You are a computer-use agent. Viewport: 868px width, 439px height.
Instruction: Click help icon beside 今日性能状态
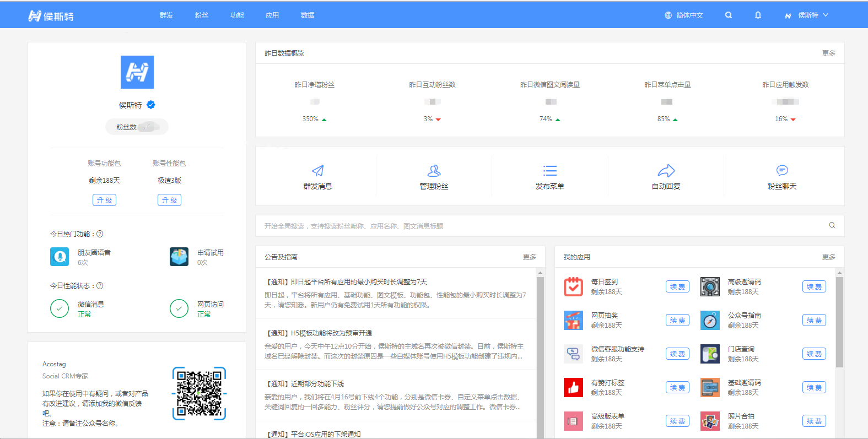click(x=100, y=286)
